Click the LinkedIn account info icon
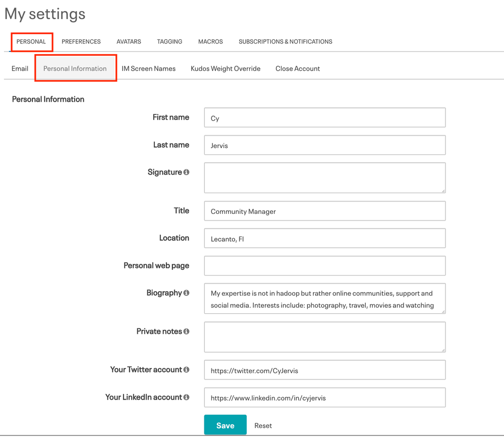 pyautogui.click(x=186, y=397)
